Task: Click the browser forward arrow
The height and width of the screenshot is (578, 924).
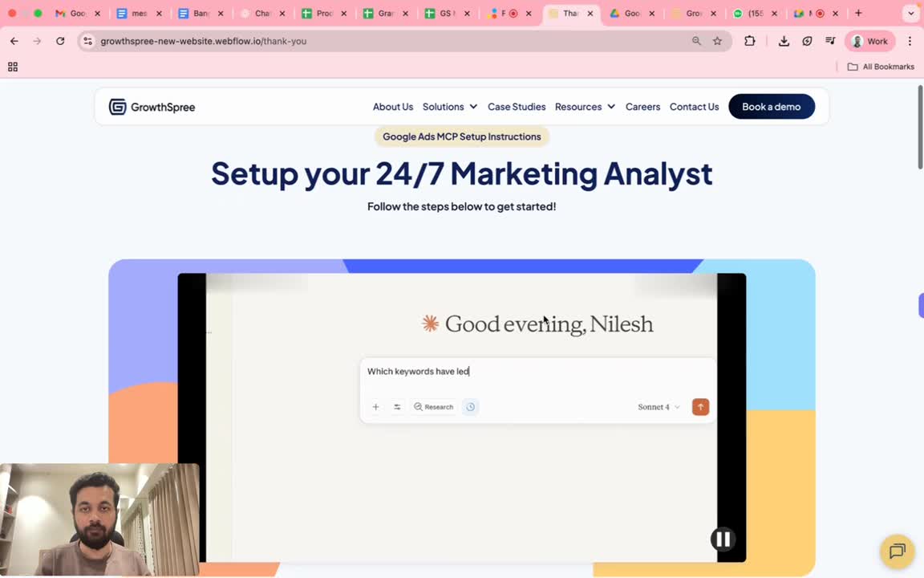Action: 37,41
